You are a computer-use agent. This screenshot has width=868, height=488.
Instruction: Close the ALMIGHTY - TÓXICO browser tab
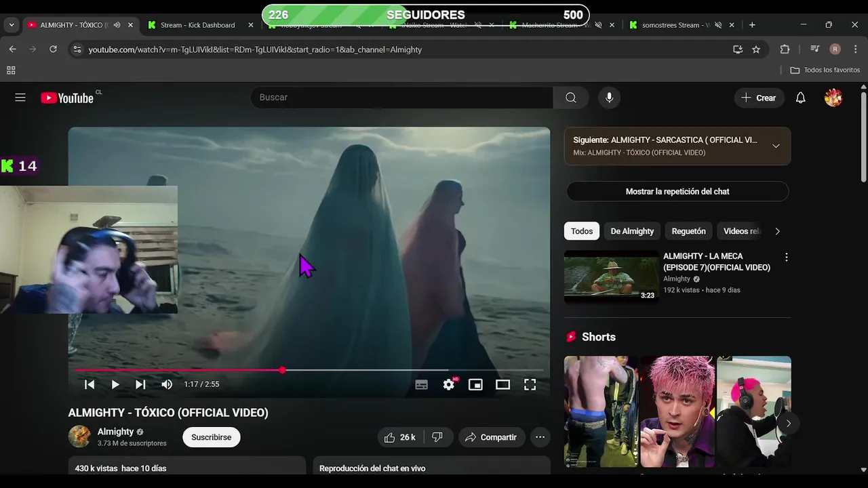coord(130,25)
